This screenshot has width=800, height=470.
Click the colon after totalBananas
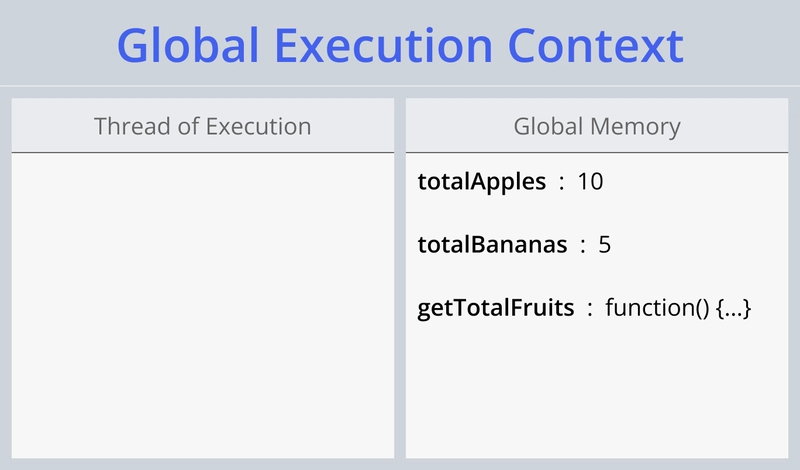click(x=583, y=246)
